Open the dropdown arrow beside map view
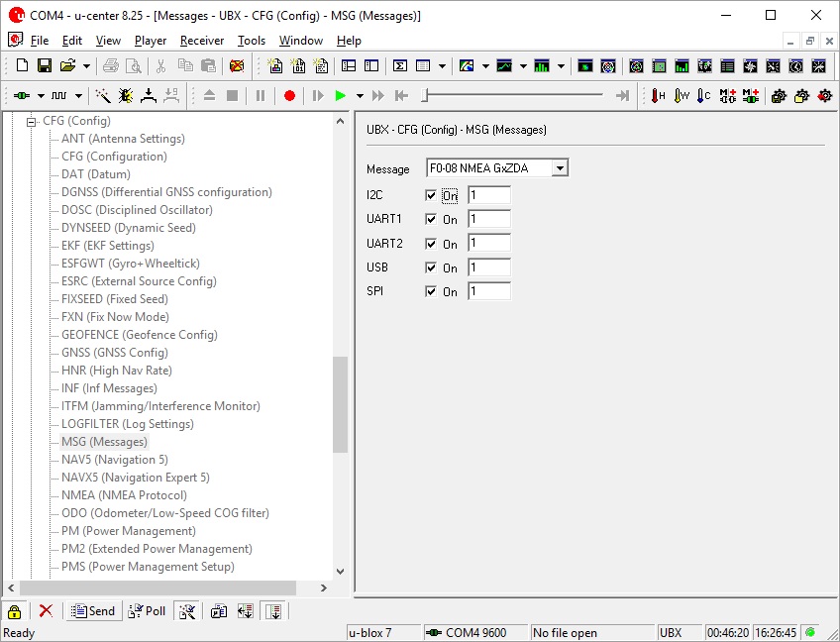 point(485,66)
